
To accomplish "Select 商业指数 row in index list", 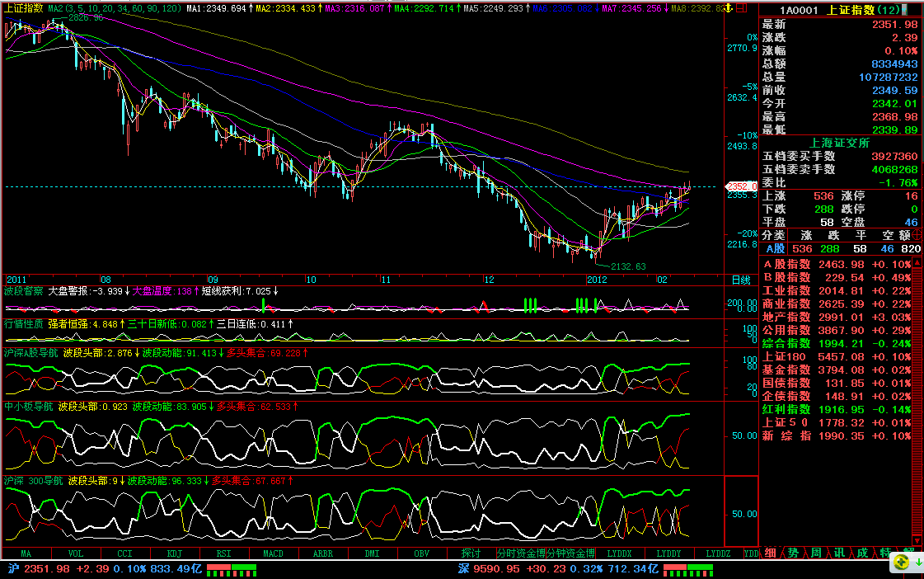I will (x=837, y=304).
